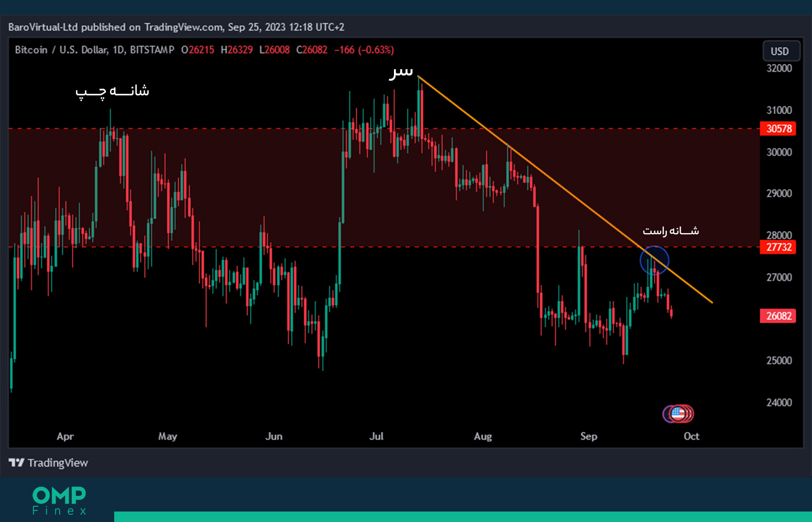Click the 1D timeframe label in chart header
The height and width of the screenshot is (522, 812).
[118, 50]
